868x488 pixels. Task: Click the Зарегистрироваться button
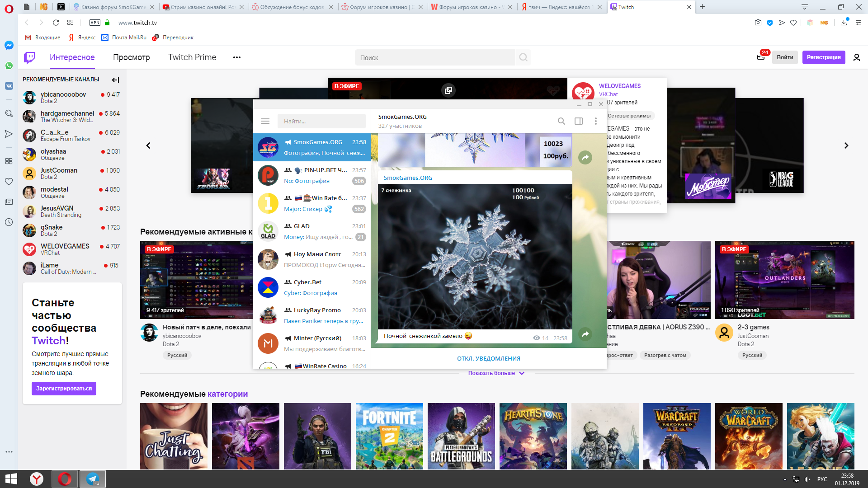click(x=64, y=389)
